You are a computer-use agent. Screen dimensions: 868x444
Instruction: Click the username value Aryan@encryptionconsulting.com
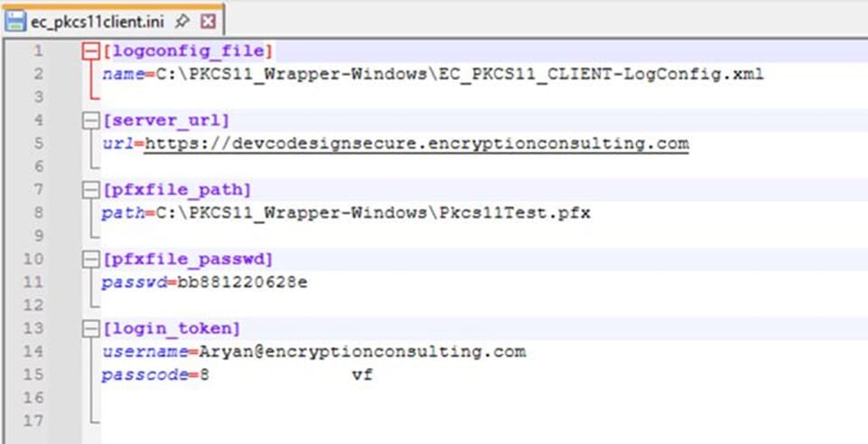[x=362, y=351]
